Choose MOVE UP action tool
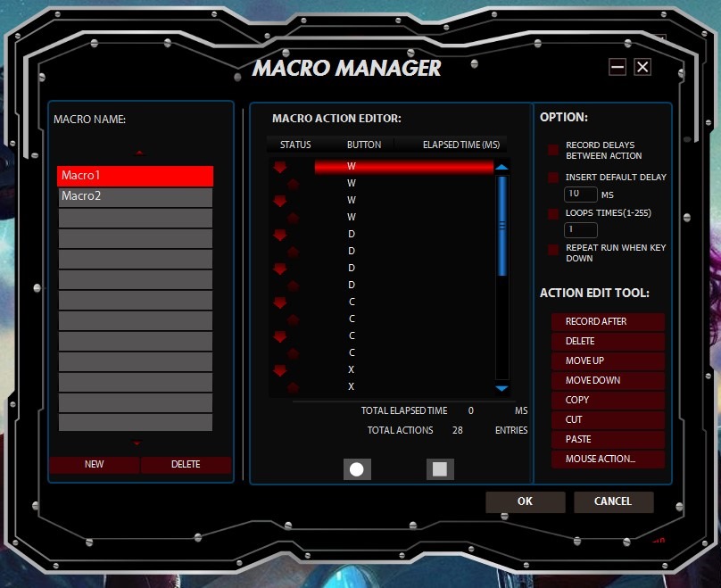The image size is (721, 588). click(608, 360)
